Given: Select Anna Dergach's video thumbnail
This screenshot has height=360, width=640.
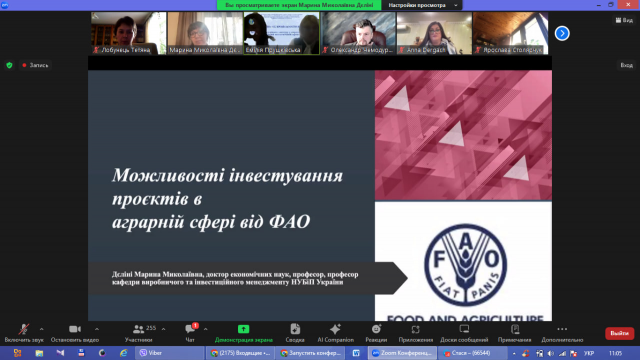Looking at the screenshot, I should [x=434, y=33].
